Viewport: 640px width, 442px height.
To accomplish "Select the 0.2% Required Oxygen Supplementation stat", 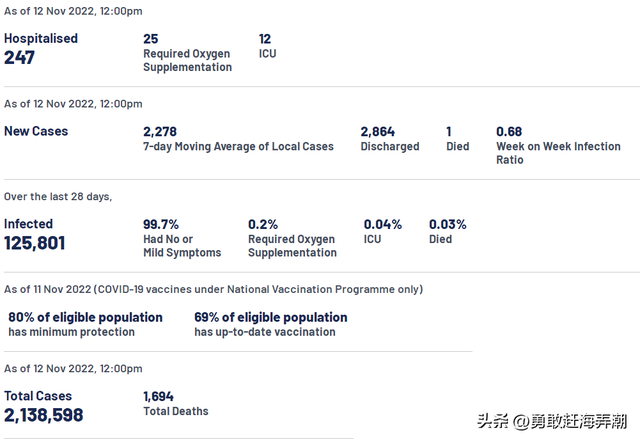I will click(263, 224).
